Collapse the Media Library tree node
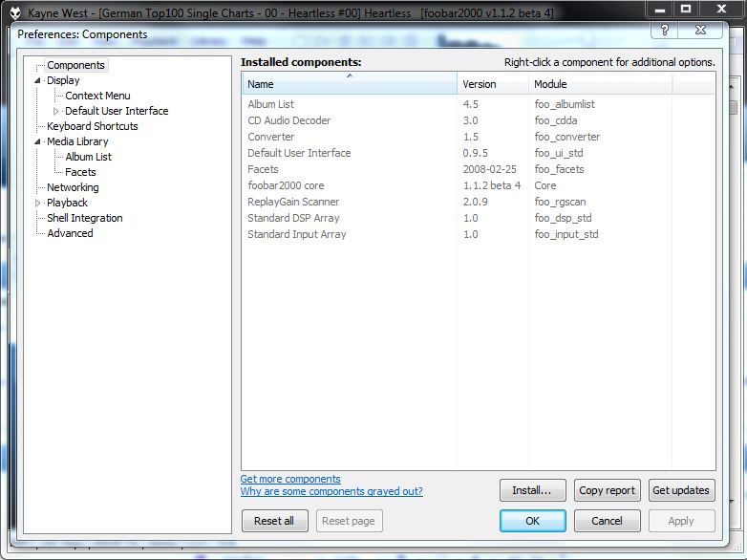The image size is (747, 560). point(37,141)
